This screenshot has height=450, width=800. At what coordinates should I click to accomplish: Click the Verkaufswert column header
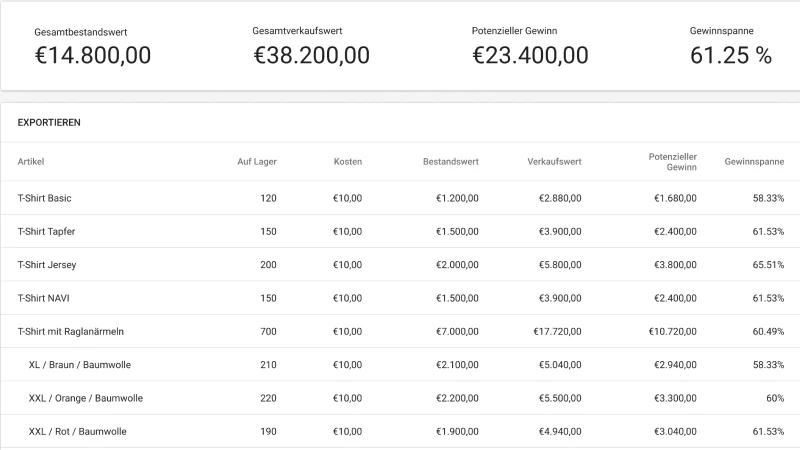pyautogui.click(x=554, y=161)
